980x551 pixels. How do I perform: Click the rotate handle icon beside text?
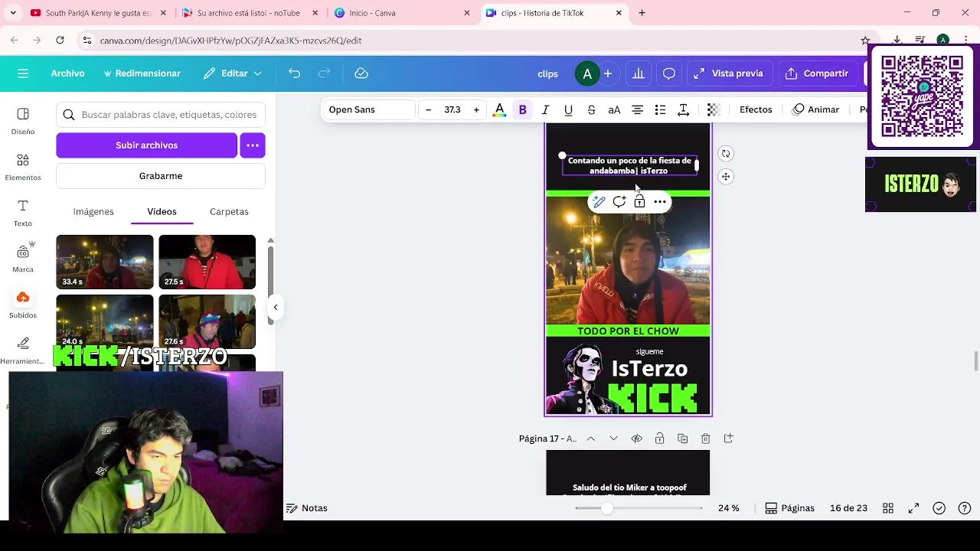tap(726, 154)
